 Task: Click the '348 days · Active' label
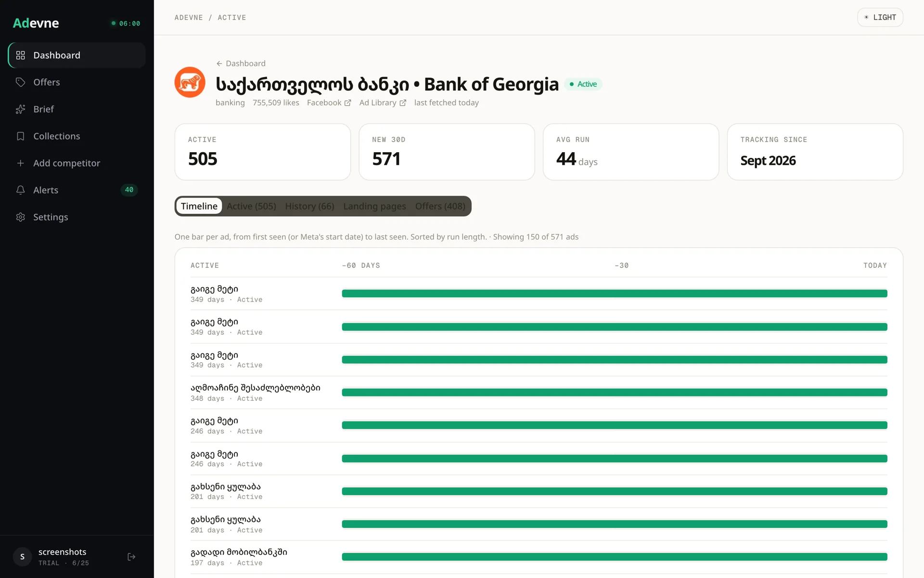tap(226, 399)
